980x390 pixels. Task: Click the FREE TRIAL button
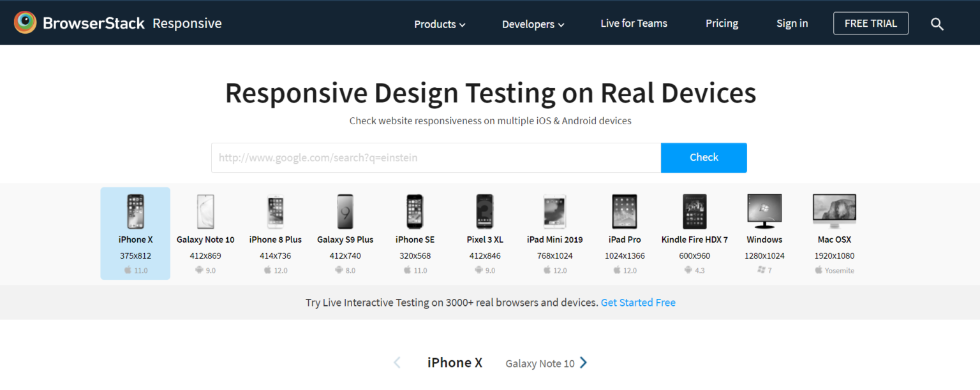pyautogui.click(x=870, y=24)
